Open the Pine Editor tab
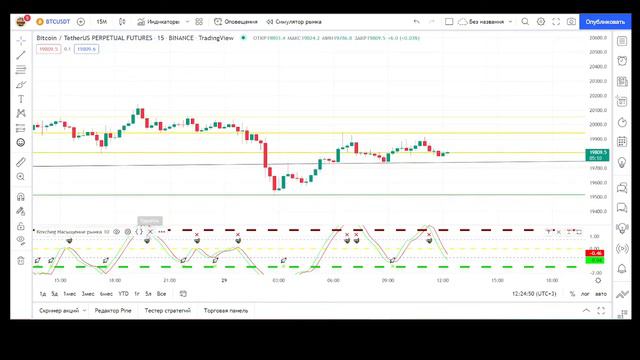 click(x=113, y=311)
